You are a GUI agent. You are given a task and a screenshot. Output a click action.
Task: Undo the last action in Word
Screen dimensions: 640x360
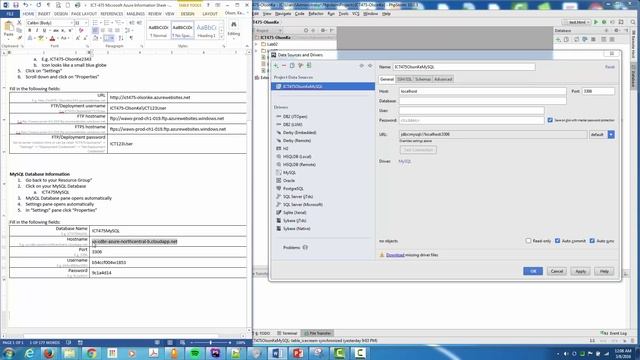[26, 5]
